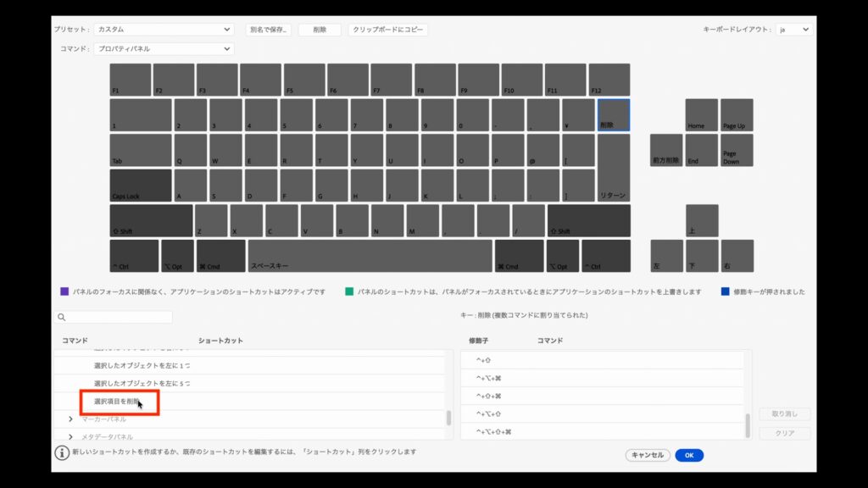
Task: Select the ^+⌥+⌘ modifier row
Action: tap(602, 378)
